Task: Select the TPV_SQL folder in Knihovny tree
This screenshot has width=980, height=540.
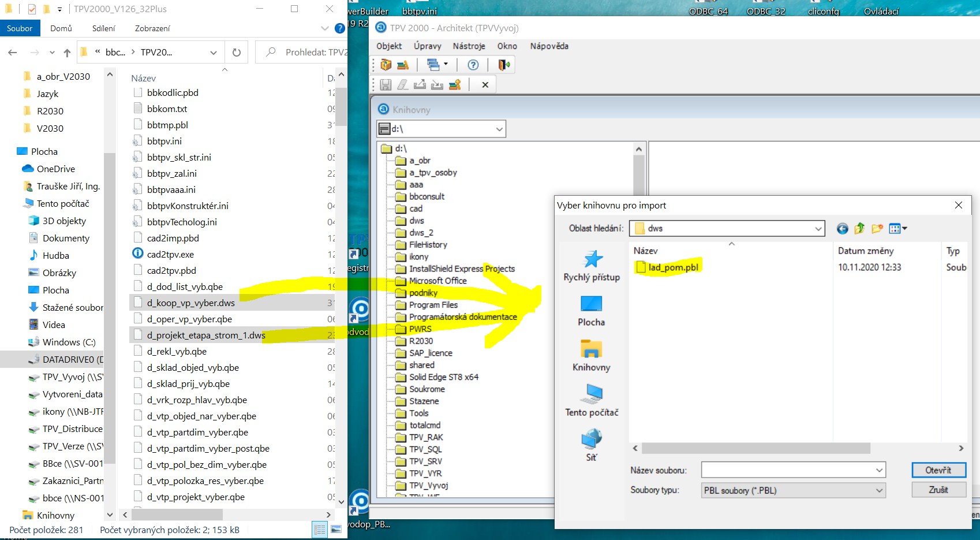Action: click(425, 449)
